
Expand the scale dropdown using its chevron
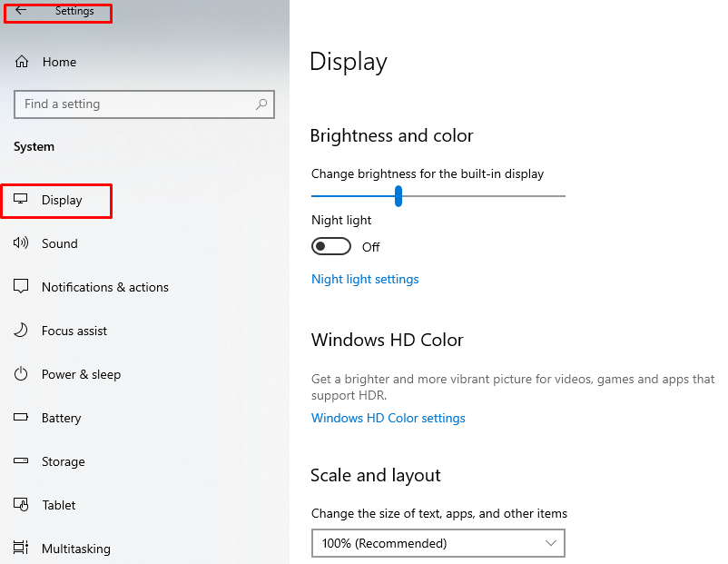(551, 543)
